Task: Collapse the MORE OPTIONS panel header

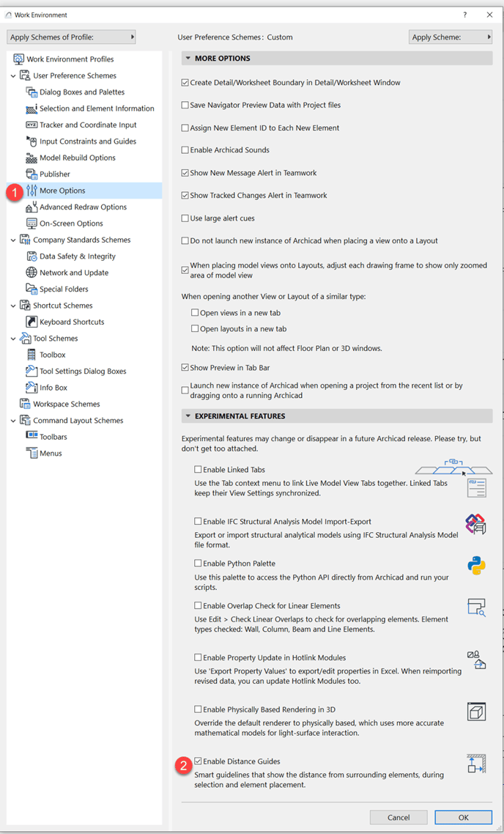Action: 337,59
